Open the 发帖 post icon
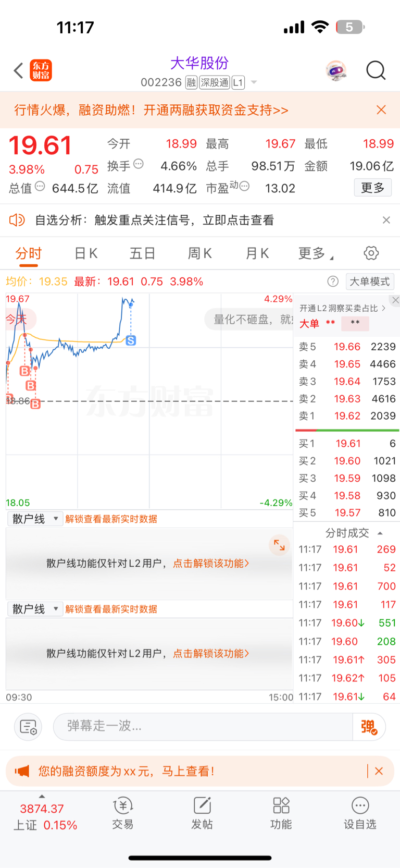The height and width of the screenshot is (868, 400). 202,813
